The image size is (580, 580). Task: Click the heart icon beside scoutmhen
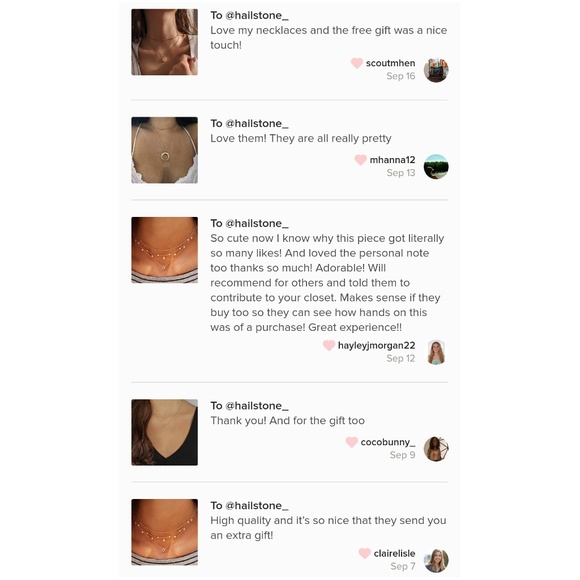pyautogui.click(x=357, y=63)
